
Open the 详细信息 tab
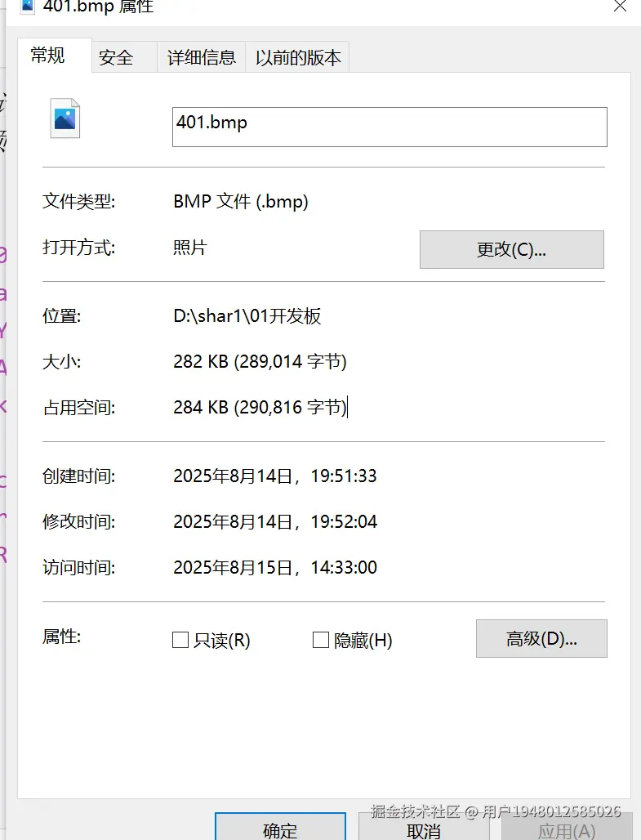point(202,57)
